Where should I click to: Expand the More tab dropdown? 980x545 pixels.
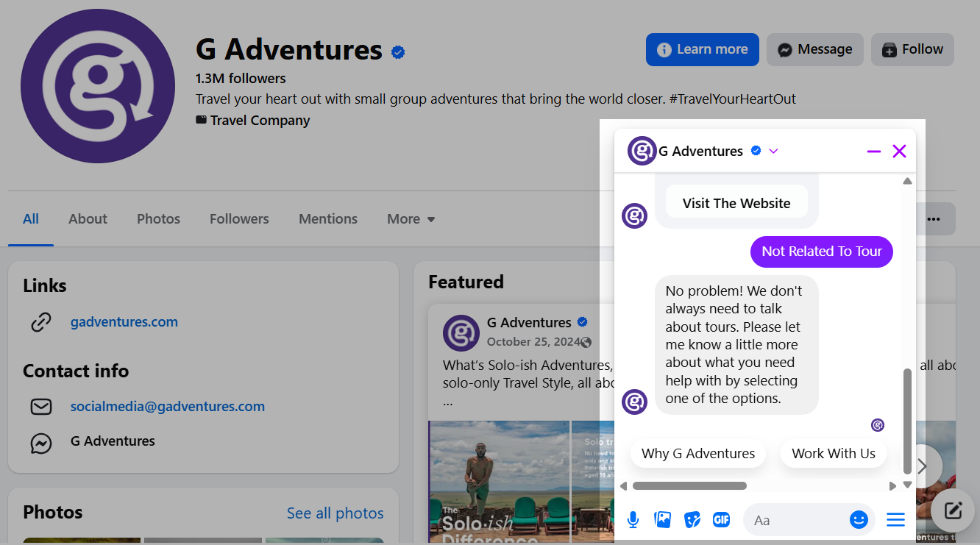411,218
